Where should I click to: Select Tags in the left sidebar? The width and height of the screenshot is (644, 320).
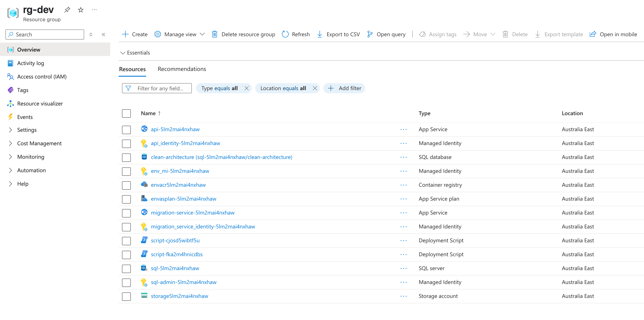[23, 90]
